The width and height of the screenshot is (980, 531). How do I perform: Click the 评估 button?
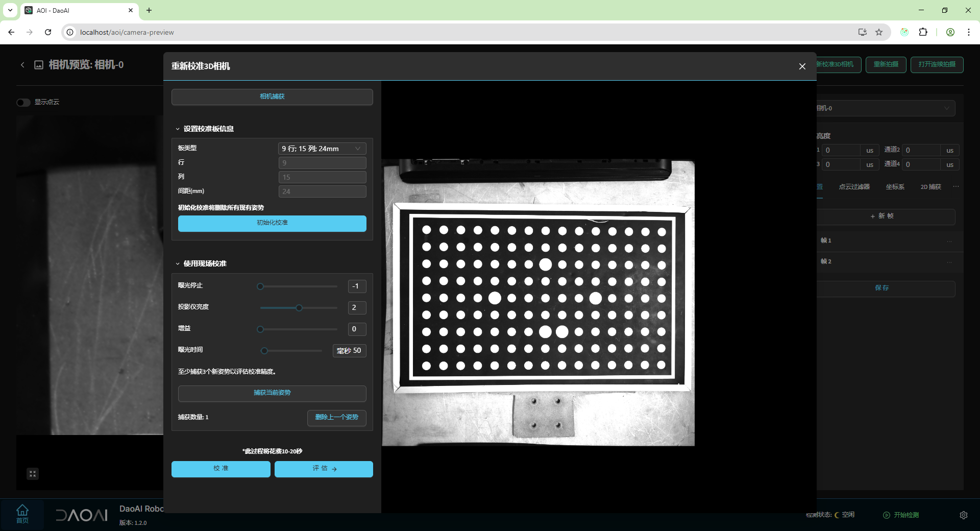(324, 469)
